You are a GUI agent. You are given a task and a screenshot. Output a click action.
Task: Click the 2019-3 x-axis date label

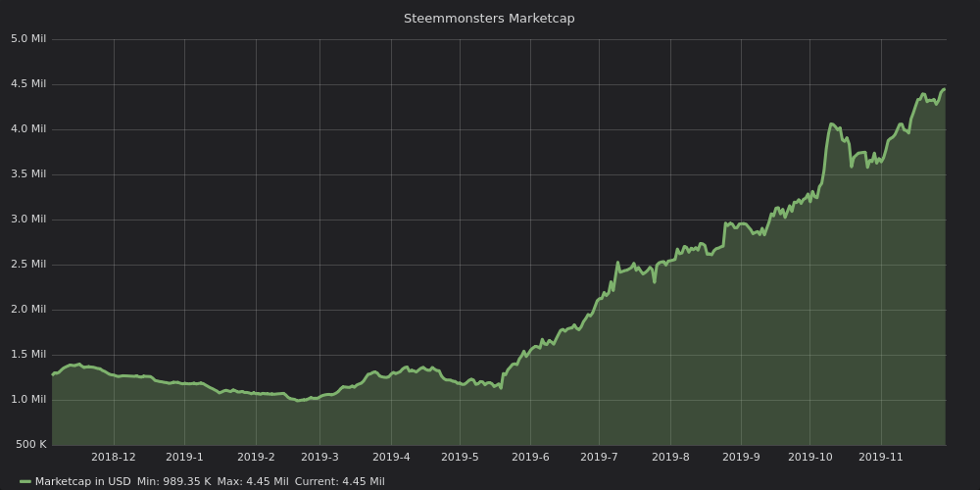[319, 457]
